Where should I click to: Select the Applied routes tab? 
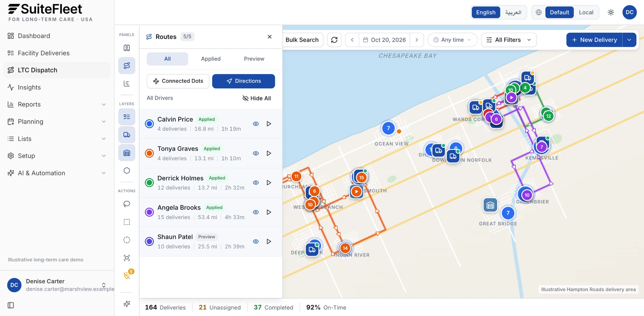pos(211,59)
